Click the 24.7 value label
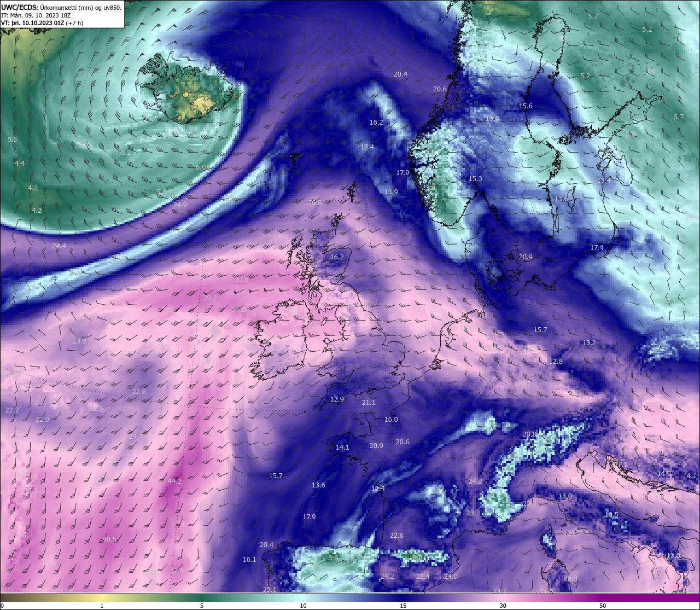Screen dimensions: 700x610 tap(136, 437)
